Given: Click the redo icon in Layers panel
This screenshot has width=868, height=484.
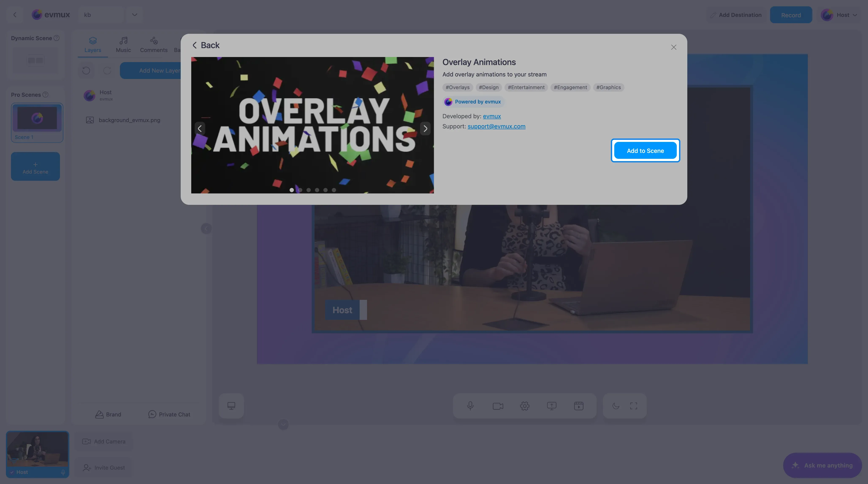Looking at the screenshot, I should [x=107, y=71].
